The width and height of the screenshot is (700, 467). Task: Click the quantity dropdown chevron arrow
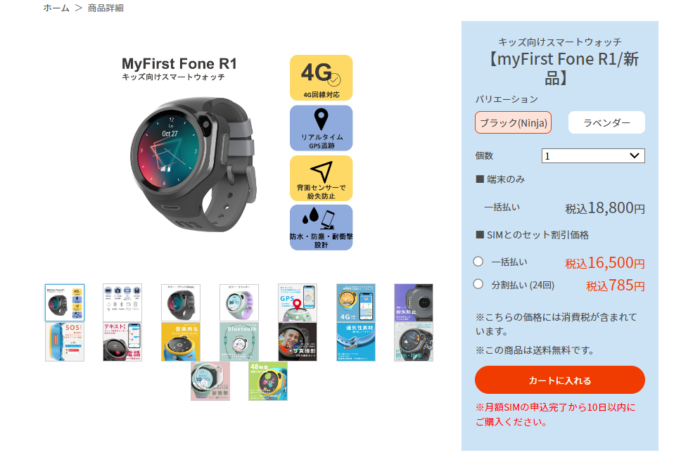pyautogui.click(x=634, y=156)
